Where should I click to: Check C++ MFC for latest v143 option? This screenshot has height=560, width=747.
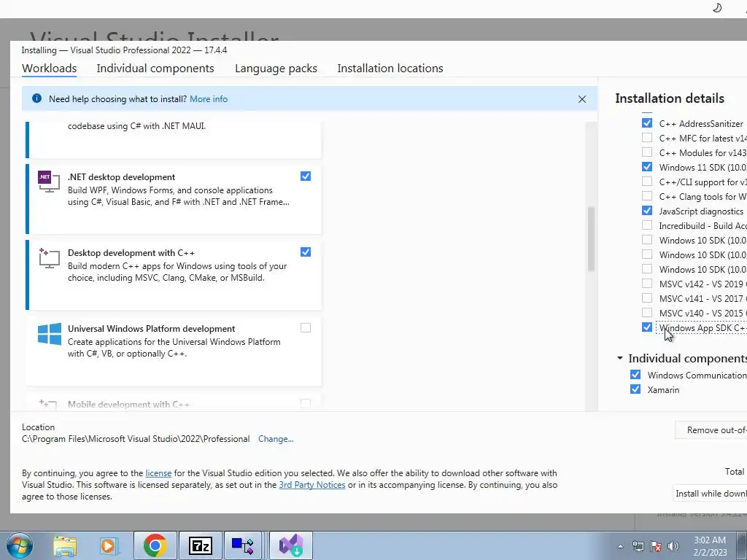pyautogui.click(x=647, y=138)
